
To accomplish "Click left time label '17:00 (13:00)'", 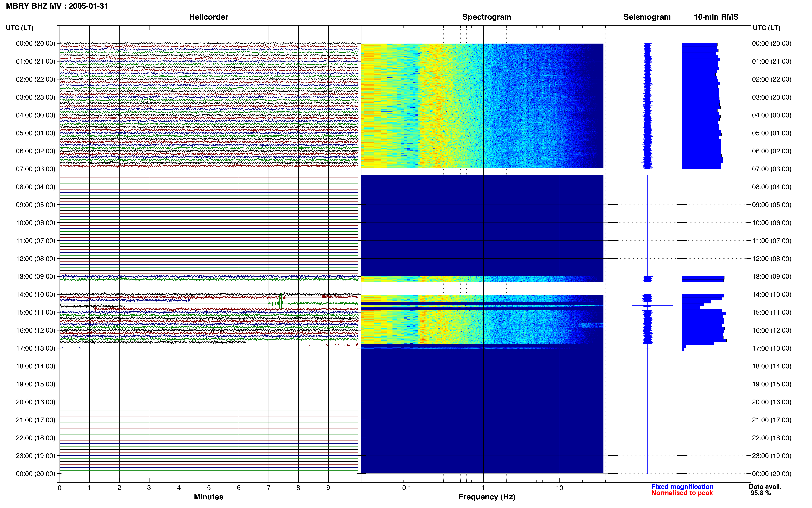I will pos(36,348).
